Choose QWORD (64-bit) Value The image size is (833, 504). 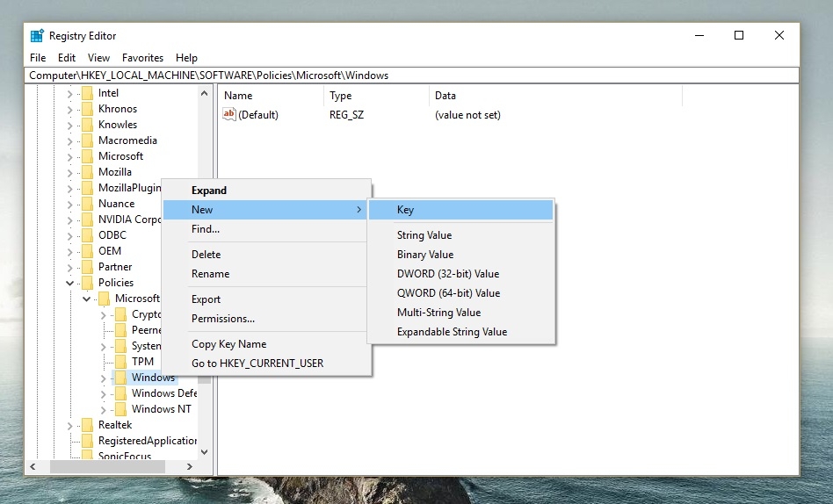461,293
